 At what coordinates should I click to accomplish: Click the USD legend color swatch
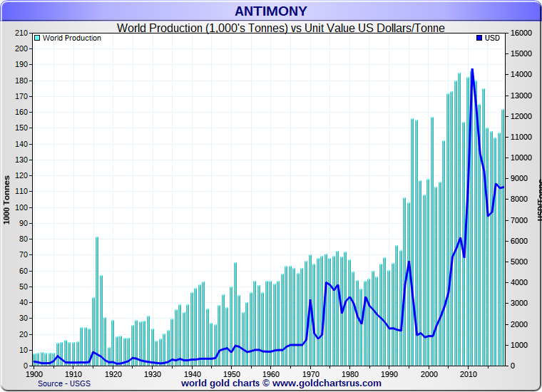[479, 38]
